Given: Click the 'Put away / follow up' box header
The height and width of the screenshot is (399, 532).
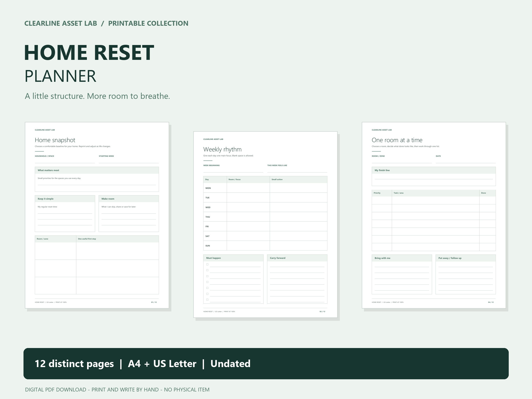Looking at the screenshot, I should (466, 258).
